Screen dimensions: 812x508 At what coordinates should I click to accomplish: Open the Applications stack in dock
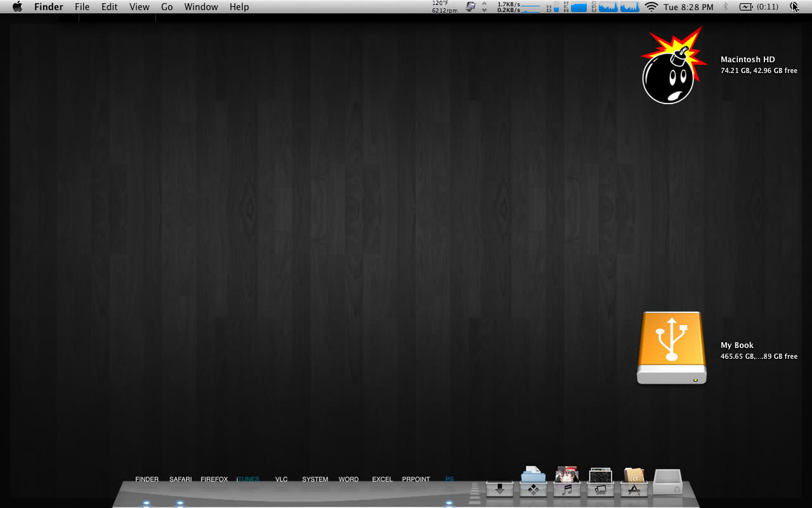point(634,483)
